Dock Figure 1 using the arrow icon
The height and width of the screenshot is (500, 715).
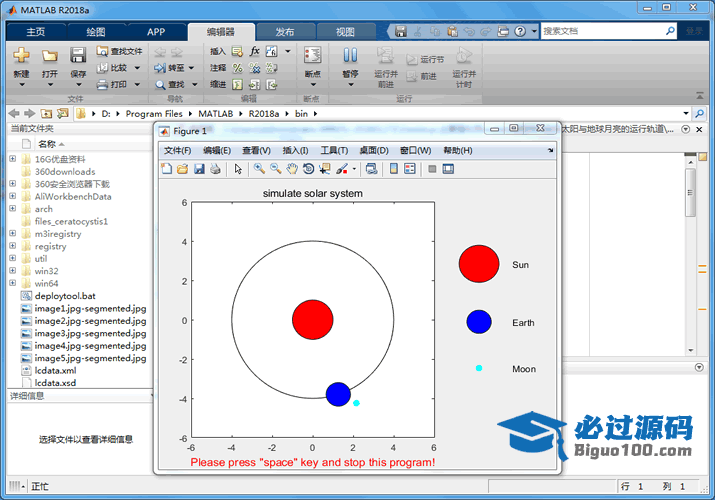[x=550, y=150]
